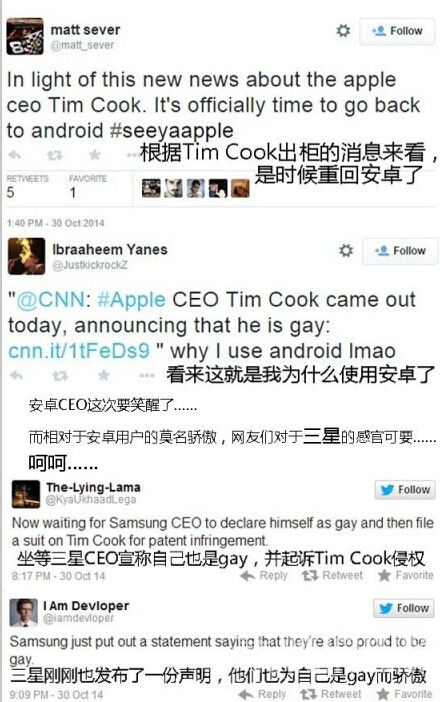
Task: Click reply arrow under matt sever's tweet
Action: point(15,155)
